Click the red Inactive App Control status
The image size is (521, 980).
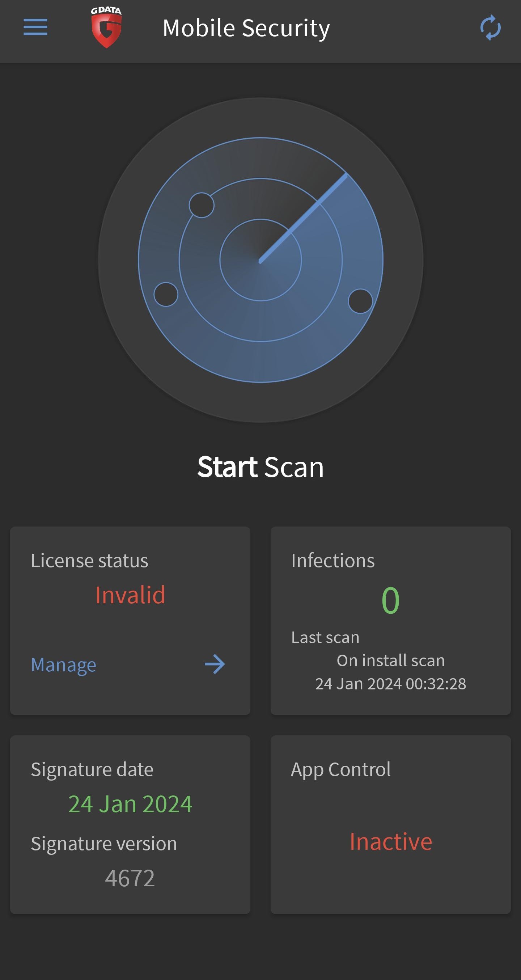click(x=390, y=841)
